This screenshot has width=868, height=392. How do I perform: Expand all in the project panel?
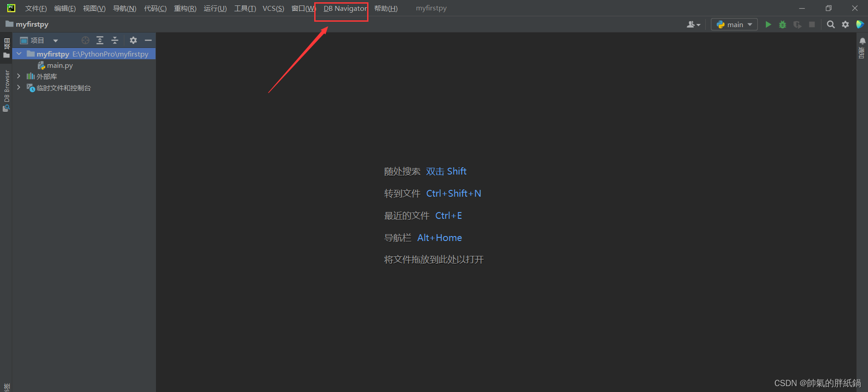(x=100, y=40)
